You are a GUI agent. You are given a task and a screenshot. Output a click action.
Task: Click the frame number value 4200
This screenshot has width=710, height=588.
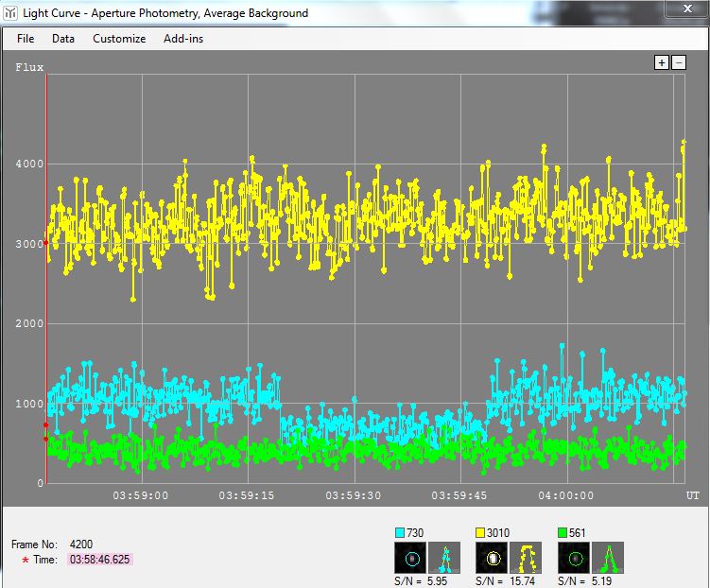[x=81, y=545]
